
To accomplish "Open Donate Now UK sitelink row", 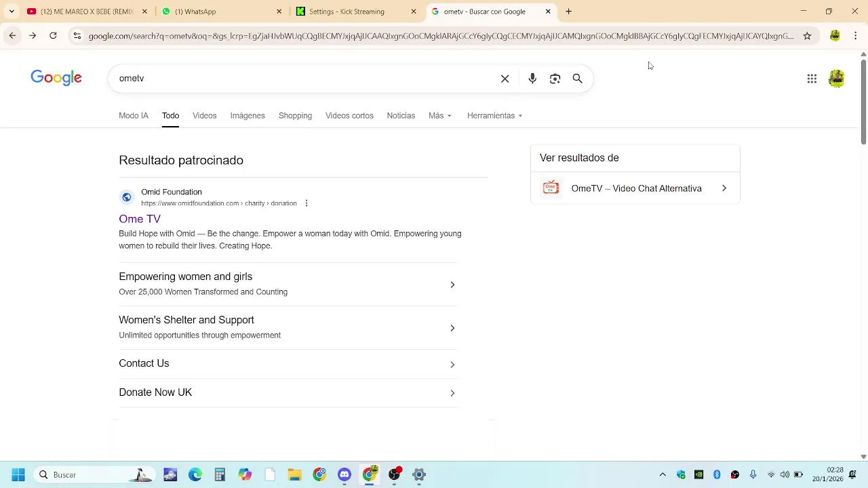I will (x=288, y=392).
